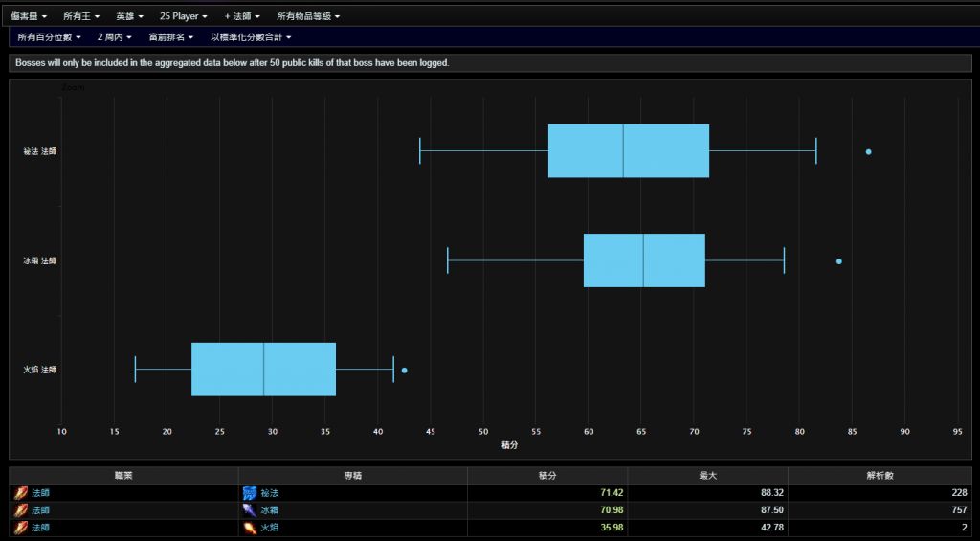This screenshot has height=541, width=980.
Task: Open the 25 Player raid size dropdown
Action: click(x=183, y=16)
